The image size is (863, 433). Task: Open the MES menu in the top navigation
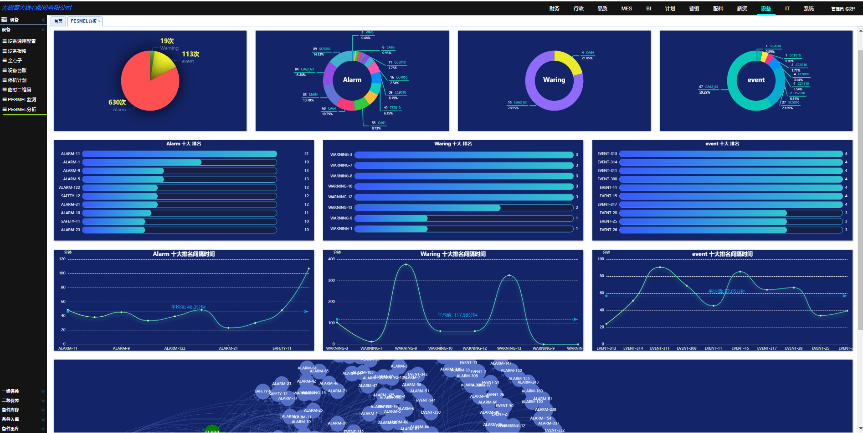[x=627, y=8]
